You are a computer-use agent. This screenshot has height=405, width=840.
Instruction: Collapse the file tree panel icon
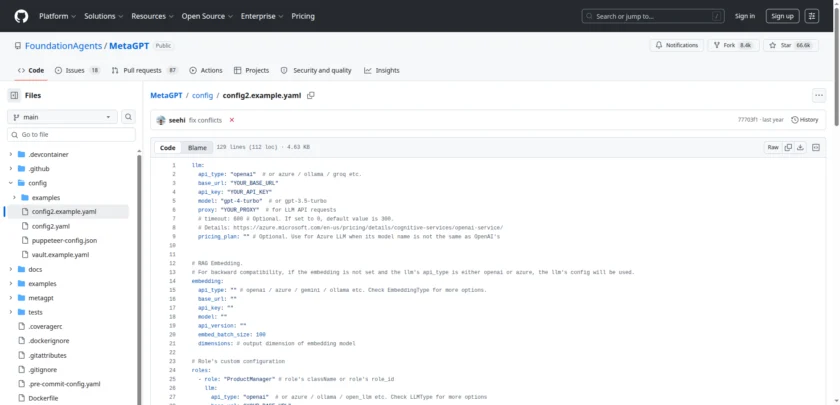click(x=14, y=95)
